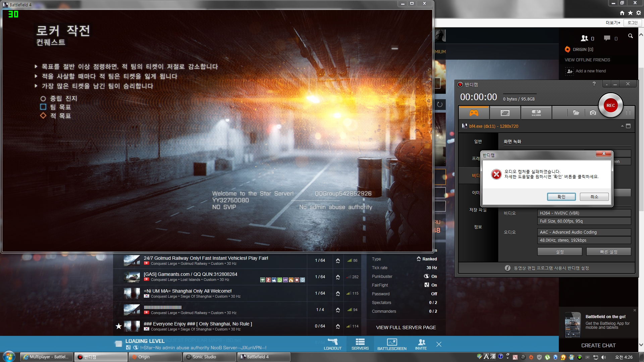
Task: Click CREATE CHAT in Battlelog
Action: tap(598, 346)
